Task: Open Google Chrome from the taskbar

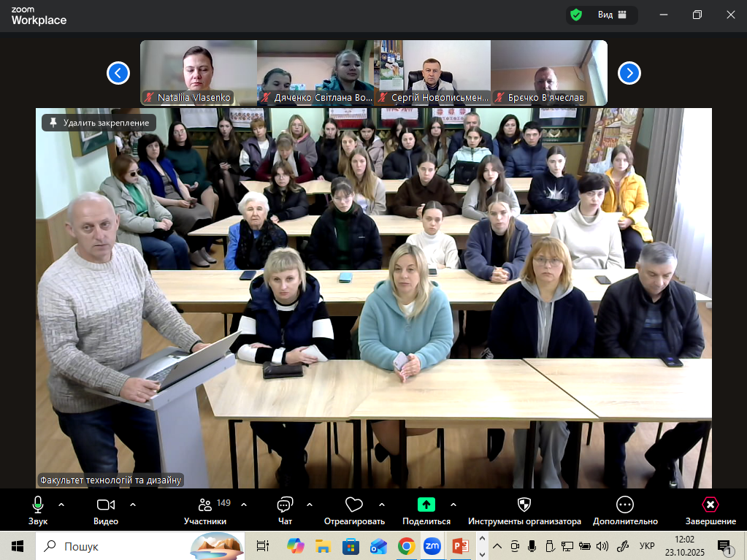Action: click(x=407, y=546)
